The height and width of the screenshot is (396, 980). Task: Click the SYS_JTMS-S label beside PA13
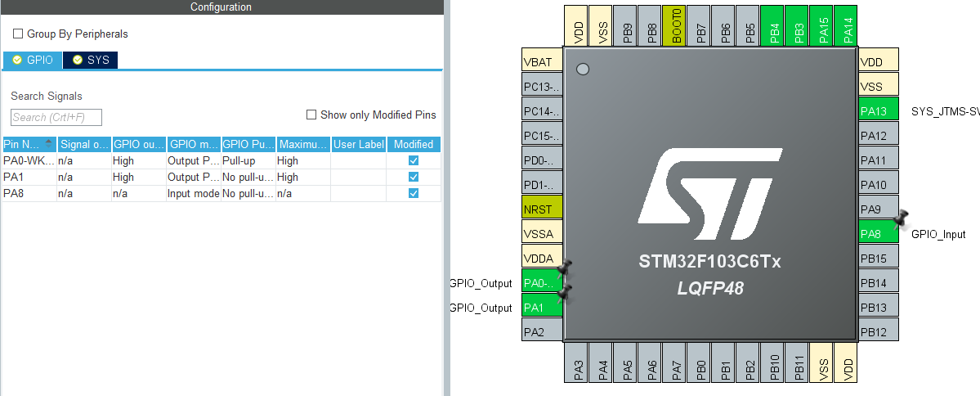945,112
